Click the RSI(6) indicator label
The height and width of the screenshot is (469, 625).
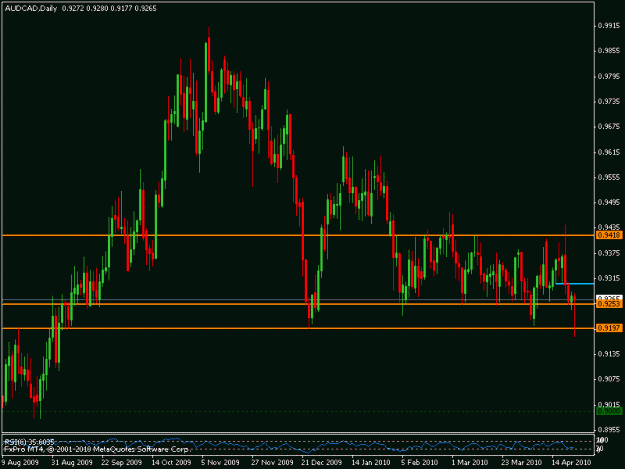point(29,442)
